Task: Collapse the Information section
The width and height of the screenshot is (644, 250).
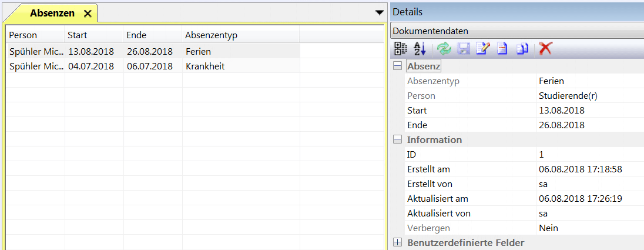Action: 398,140
